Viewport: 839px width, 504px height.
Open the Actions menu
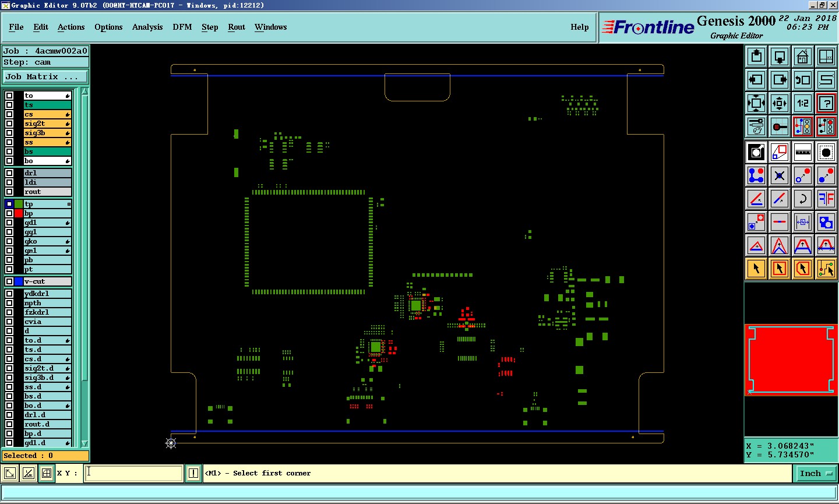71,27
